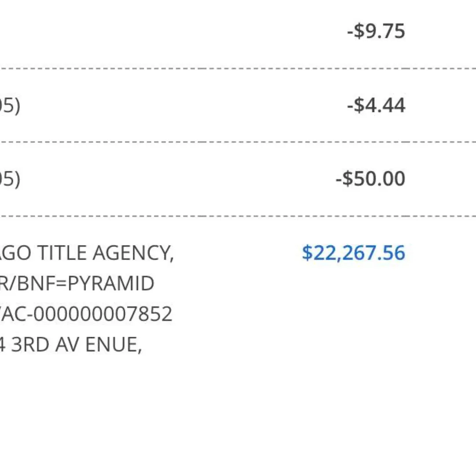Select the -$4.44 transaction amount
Image resolution: width=476 pixels, height=476 pixels.
(376, 105)
